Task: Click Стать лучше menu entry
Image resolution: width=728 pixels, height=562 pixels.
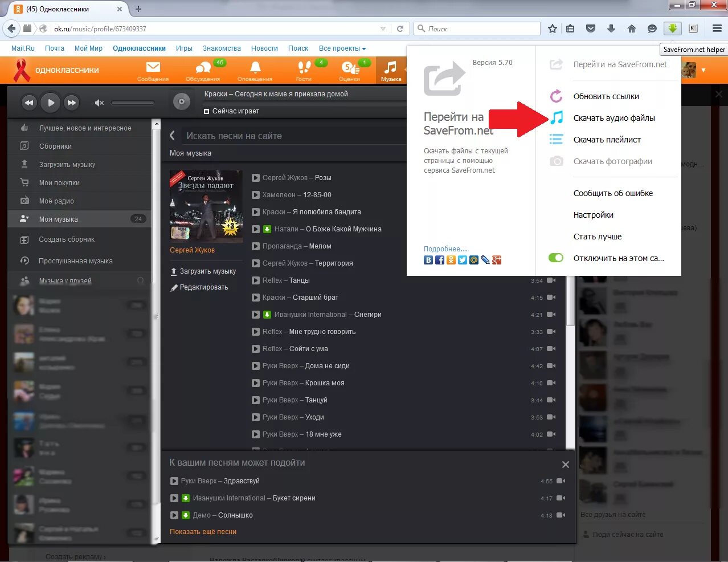Action: pyautogui.click(x=598, y=237)
